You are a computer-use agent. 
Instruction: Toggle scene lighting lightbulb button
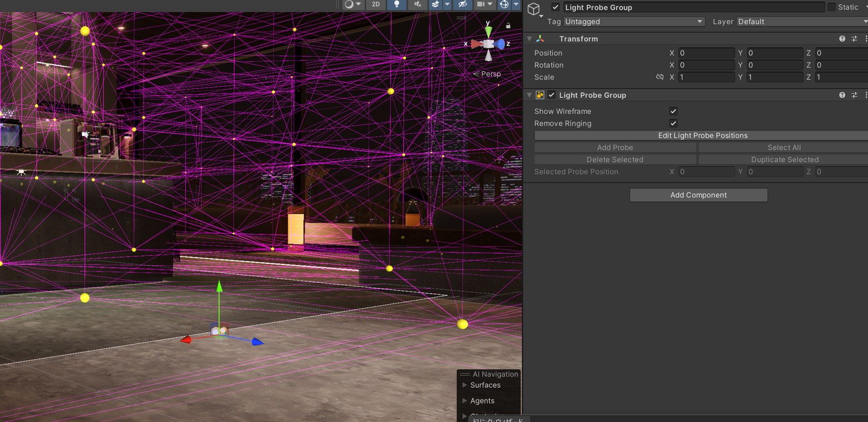click(x=396, y=4)
